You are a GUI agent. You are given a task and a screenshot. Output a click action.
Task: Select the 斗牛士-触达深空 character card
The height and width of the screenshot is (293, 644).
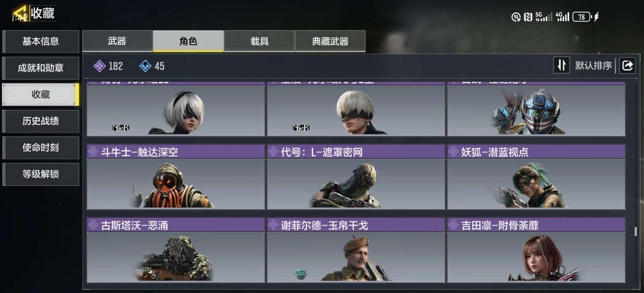point(176,177)
